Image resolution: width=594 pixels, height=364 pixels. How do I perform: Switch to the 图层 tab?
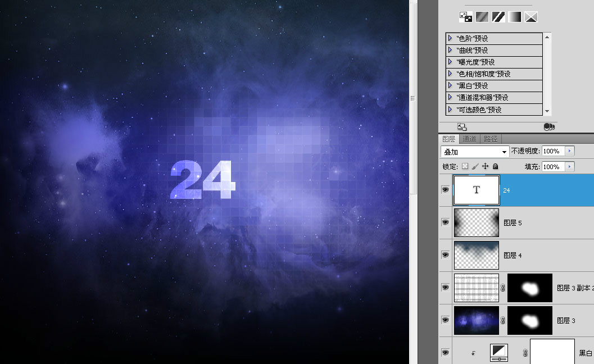coord(449,139)
